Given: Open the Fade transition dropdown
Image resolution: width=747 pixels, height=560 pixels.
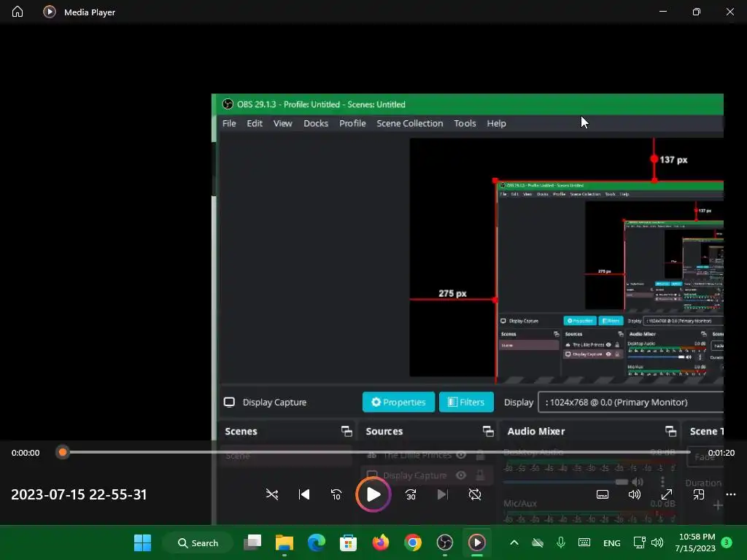Looking at the screenshot, I should pyautogui.click(x=705, y=457).
